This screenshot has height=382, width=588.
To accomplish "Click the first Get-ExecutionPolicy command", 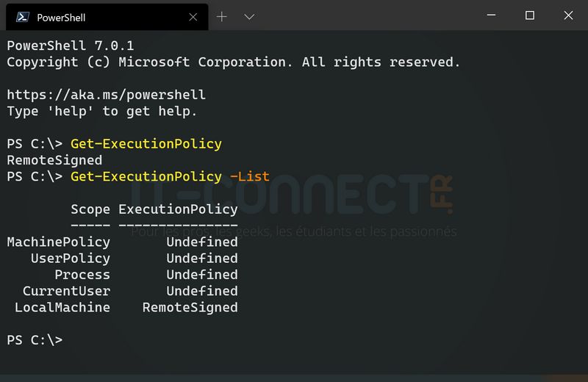I will 146,144.
